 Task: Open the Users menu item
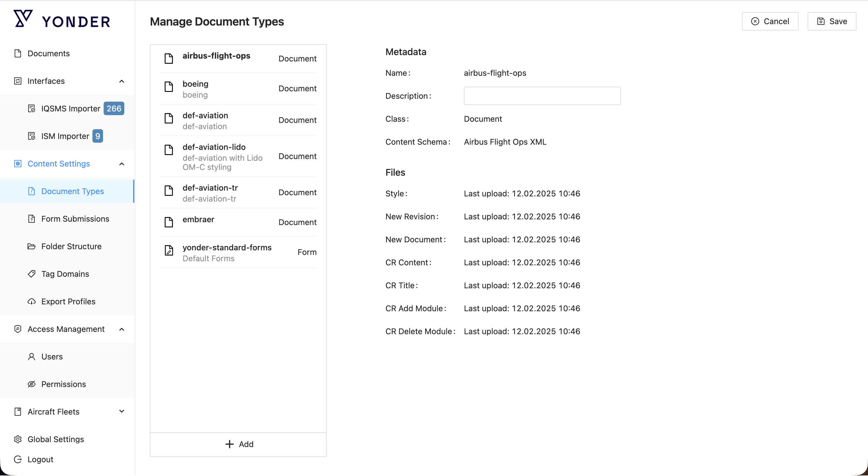coord(52,357)
